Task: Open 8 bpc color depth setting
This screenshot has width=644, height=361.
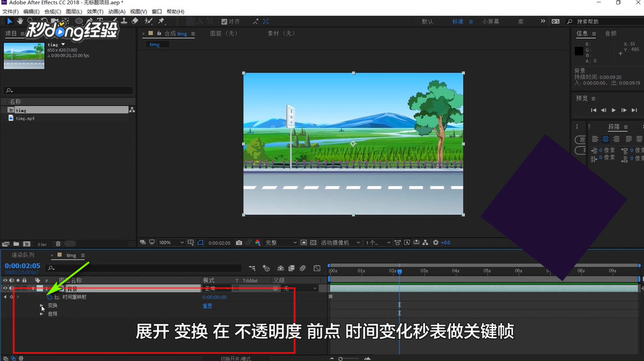Action: (42, 244)
